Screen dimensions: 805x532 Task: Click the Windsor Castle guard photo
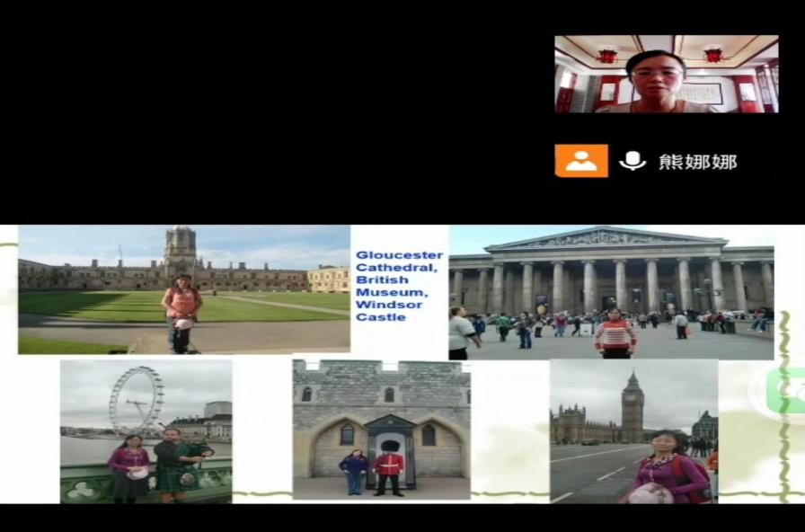pos(381,429)
